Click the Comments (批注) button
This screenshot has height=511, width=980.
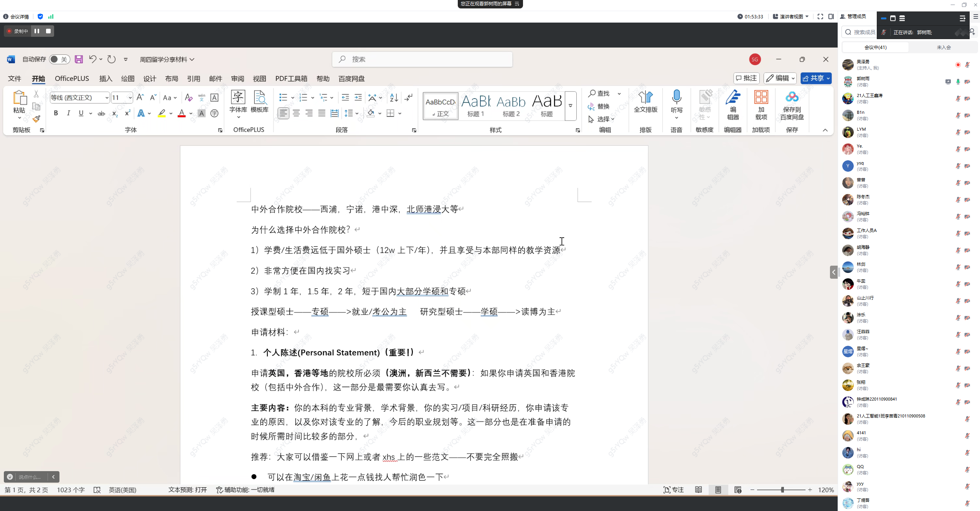click(746, 78)
